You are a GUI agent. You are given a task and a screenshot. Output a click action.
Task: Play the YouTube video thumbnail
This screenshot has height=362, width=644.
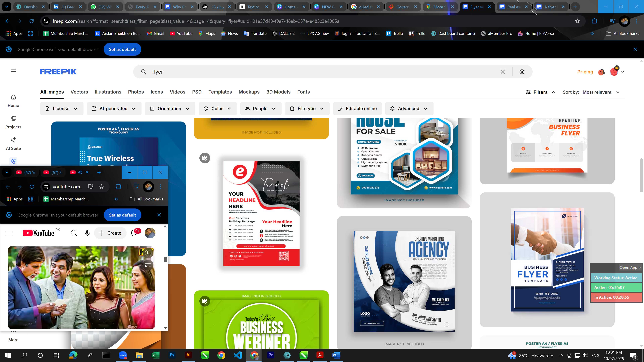(81, 287)
